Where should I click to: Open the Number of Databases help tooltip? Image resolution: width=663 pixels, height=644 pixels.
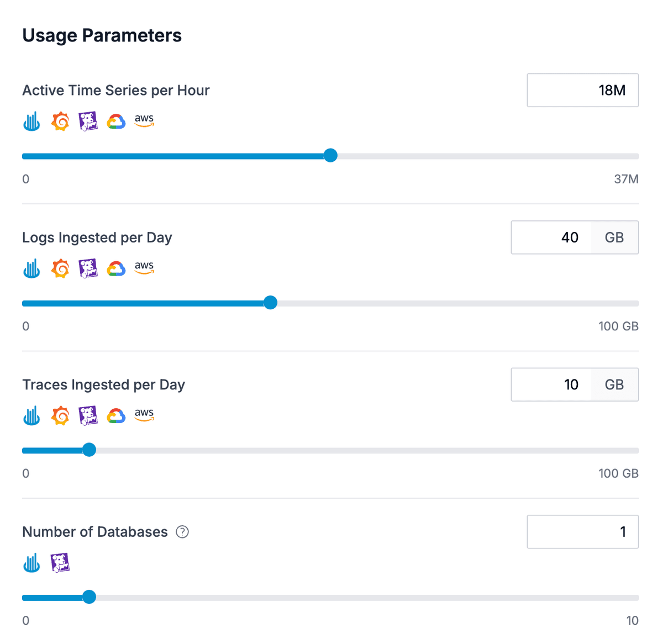click(x=182, y=531)
